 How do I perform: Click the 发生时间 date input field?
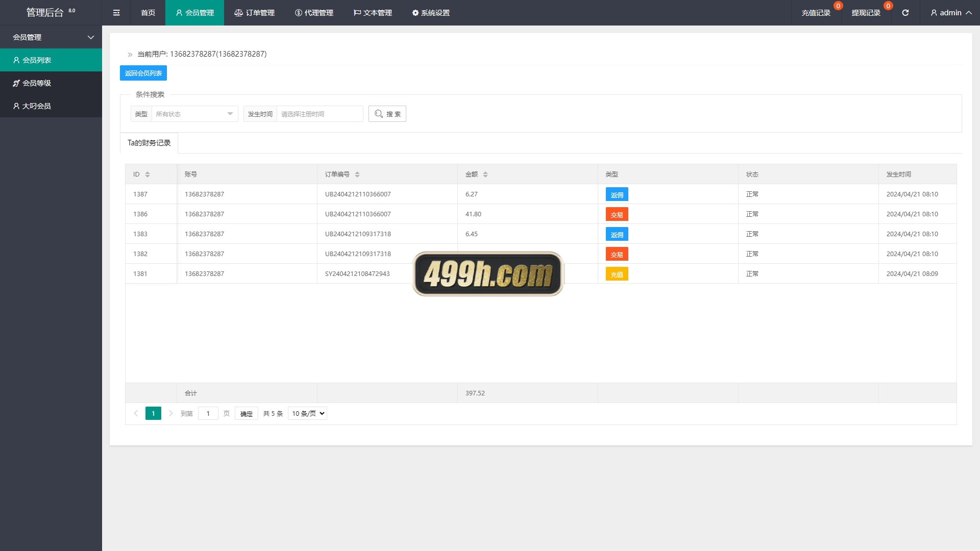pyautogui.click(x=320, y=114)
